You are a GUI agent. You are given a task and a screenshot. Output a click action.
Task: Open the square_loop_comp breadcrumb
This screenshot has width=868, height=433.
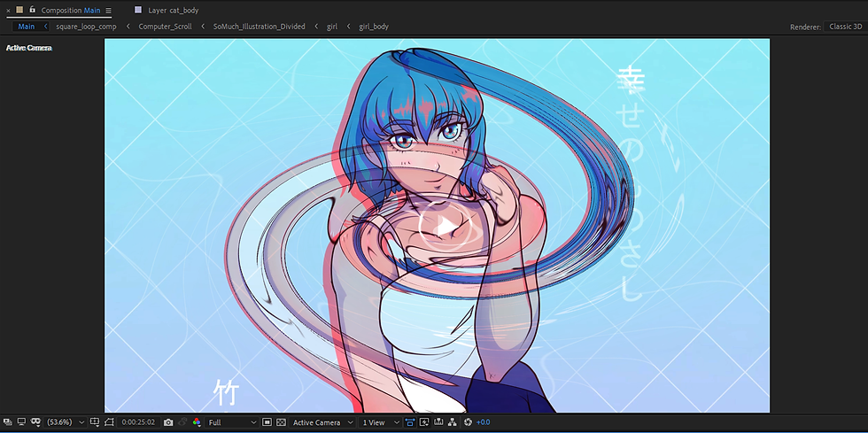(87, 26)
